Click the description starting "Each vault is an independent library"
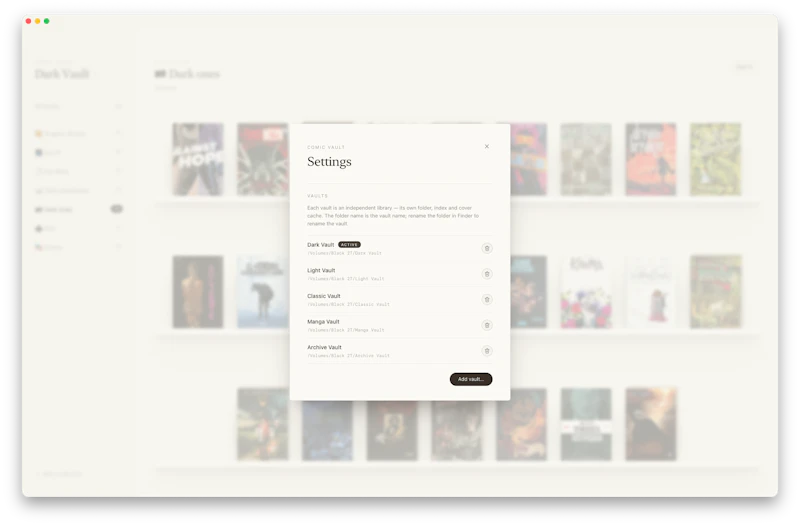 pos(393,216)
